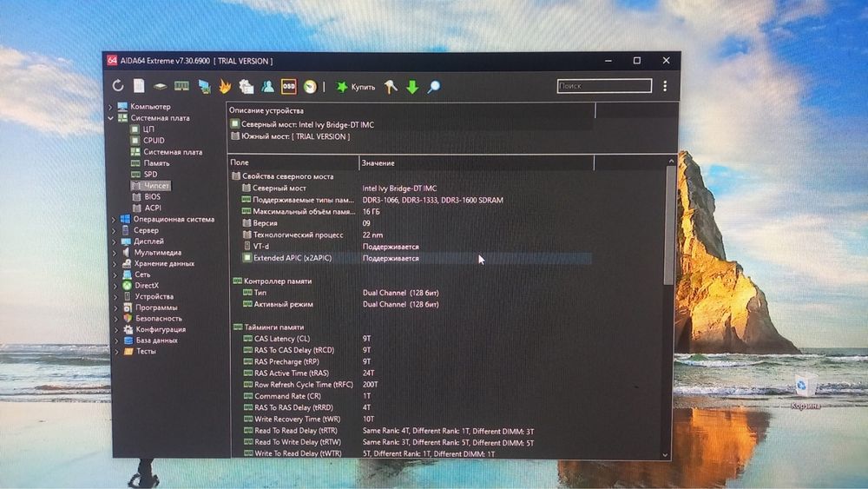
Task: Expand the Хранение данных tree node
Action: click(x=115, y=263)
